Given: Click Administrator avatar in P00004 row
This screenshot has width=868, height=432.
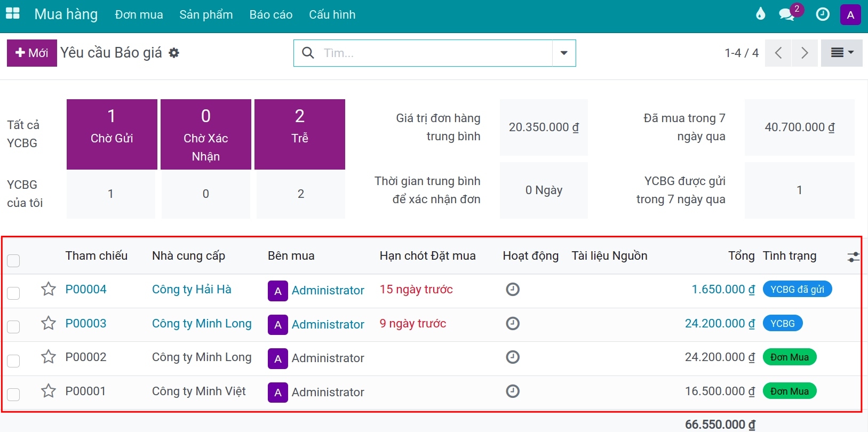Looking at the screenshot, I should 278,291.
